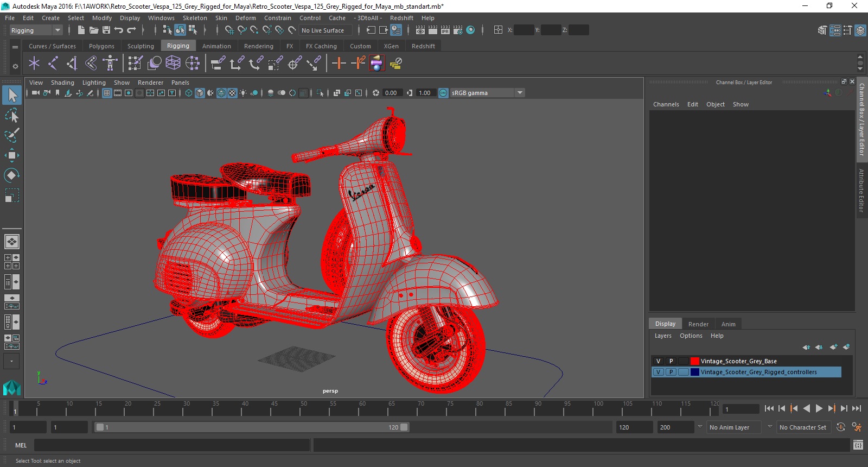The width and height of the screenshot is (868, 467).
Task: Toggle playback P of Vintage_Scooter_Grey_Base layer
Action: click(671, 361)
